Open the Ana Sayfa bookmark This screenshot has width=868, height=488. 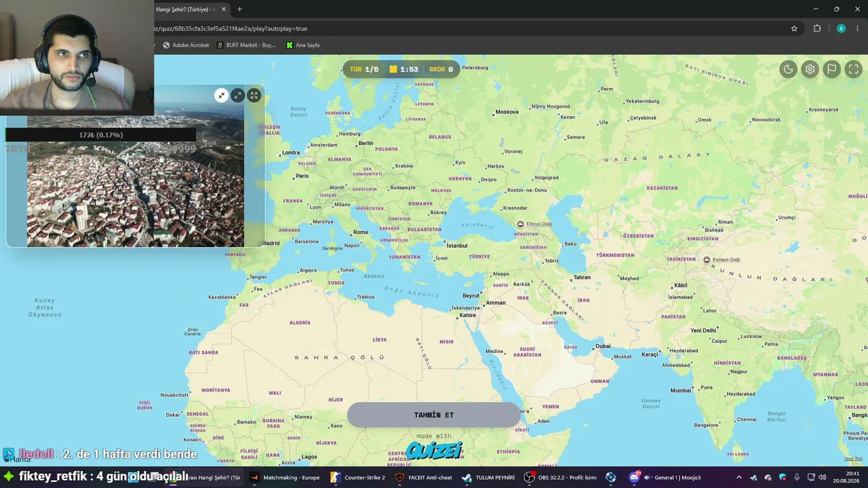[302, 45]
